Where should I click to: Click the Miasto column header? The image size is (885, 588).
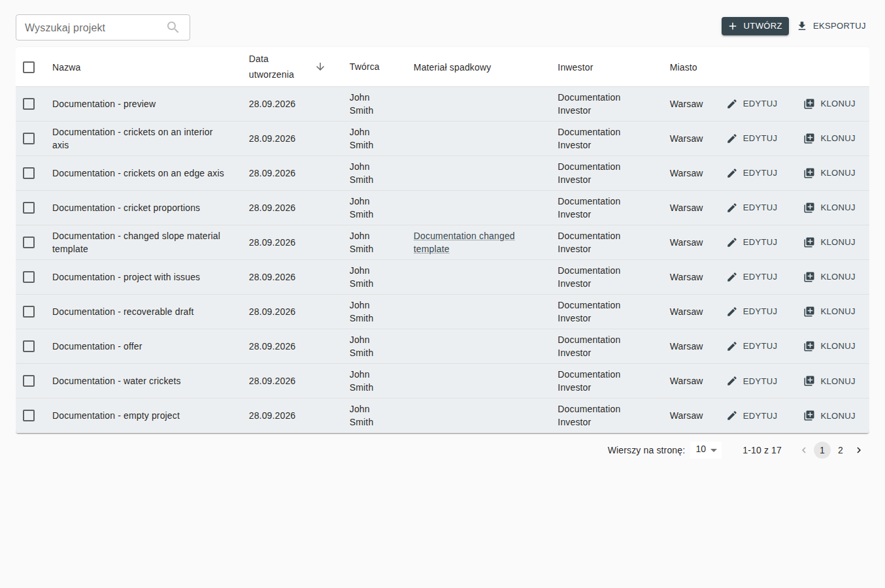[684, 67]
